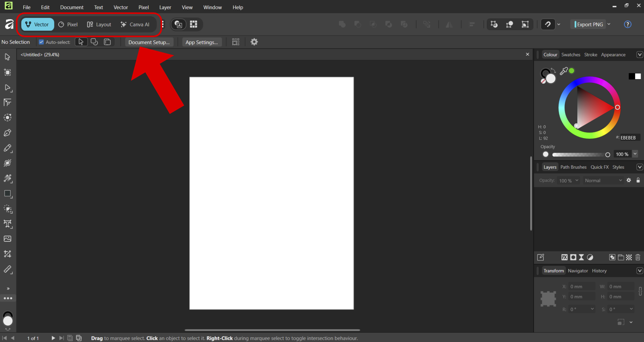The height and width of the screenshot is (342, 644).
Task: Open Colour panel options chevron
Action: click(640, 55)
